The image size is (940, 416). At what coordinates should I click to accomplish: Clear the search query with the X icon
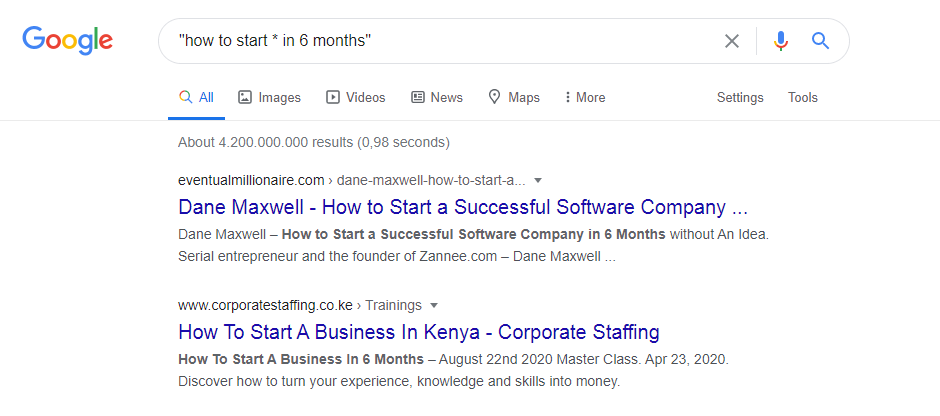point(731,41)
